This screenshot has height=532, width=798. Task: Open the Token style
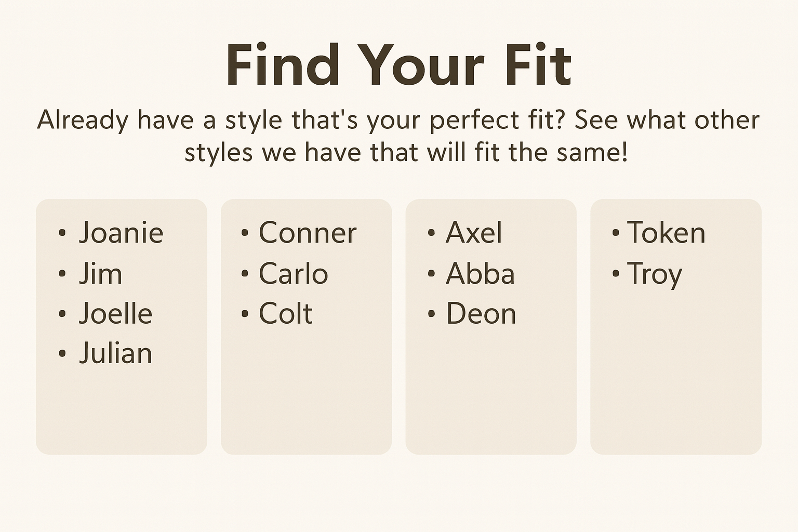tap(666, 232)
